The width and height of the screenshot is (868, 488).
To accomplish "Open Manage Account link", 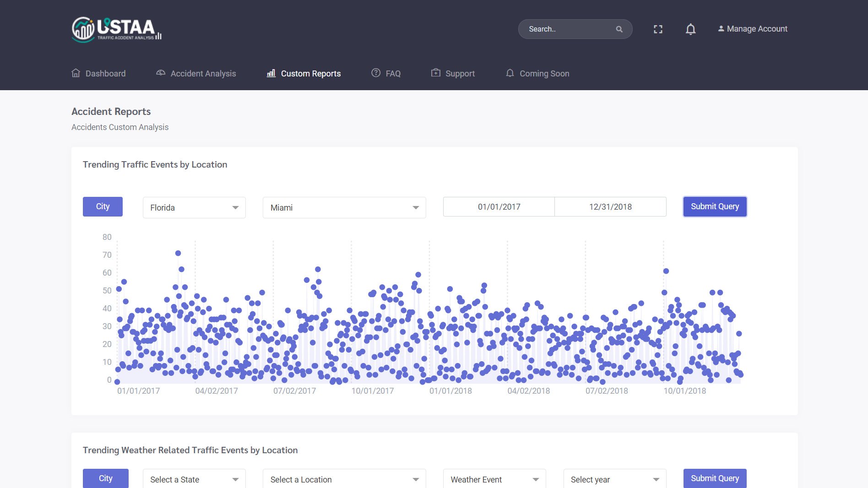I will (x=753, y=29).
